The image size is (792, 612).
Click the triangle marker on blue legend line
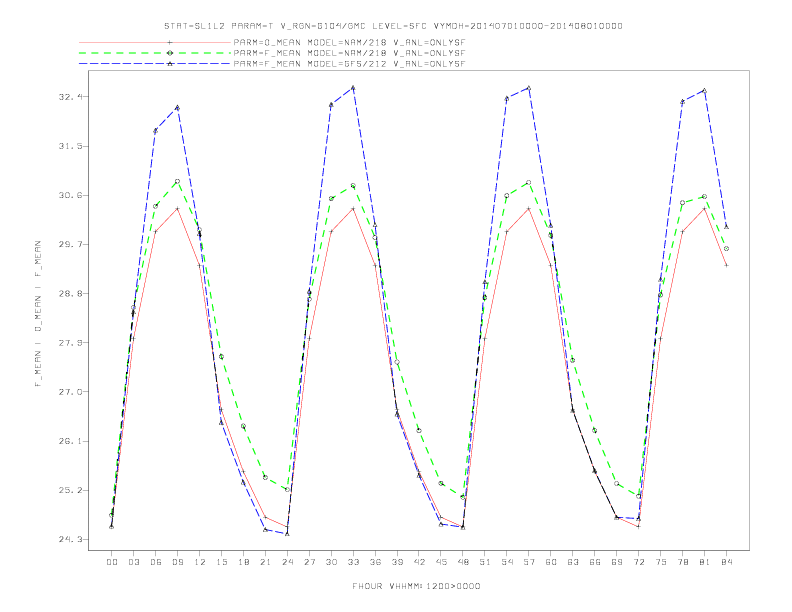(170, 64)
